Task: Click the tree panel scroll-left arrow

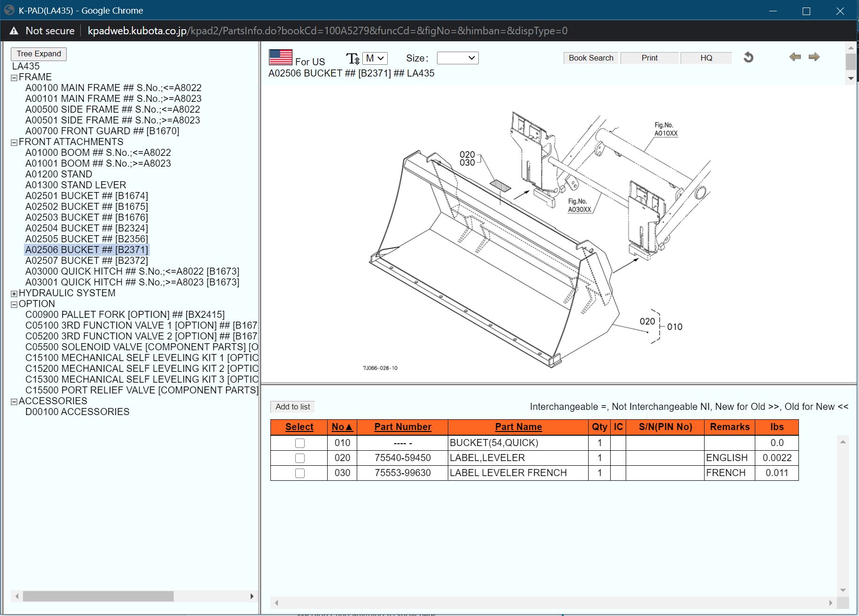Action: [17, 596]
